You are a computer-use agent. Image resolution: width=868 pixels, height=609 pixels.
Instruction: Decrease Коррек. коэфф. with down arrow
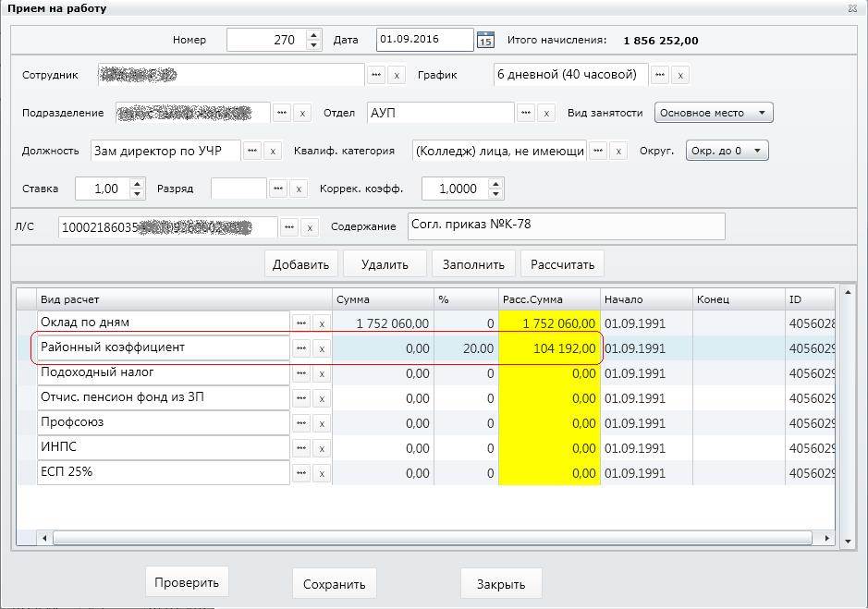pos(496,194)
